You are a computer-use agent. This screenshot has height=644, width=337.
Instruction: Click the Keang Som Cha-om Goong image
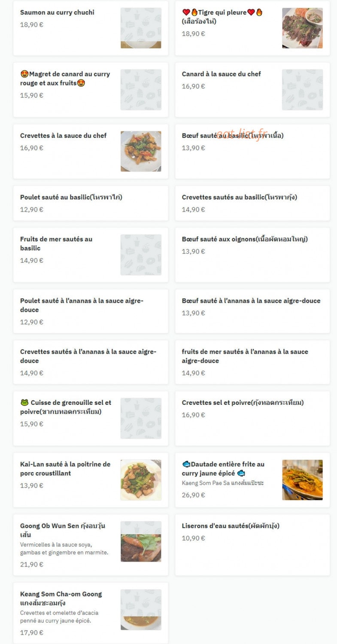(141, 609)
